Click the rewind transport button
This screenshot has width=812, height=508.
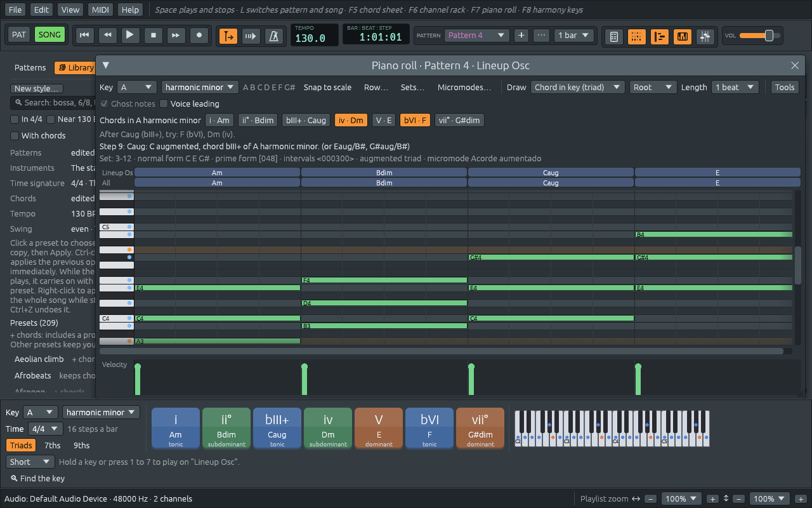click(107, 36)
